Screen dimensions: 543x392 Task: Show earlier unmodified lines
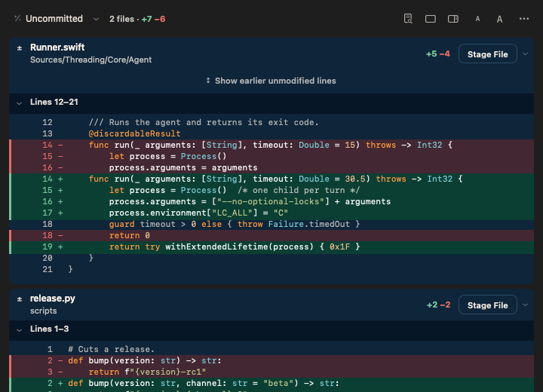(271, 81)
